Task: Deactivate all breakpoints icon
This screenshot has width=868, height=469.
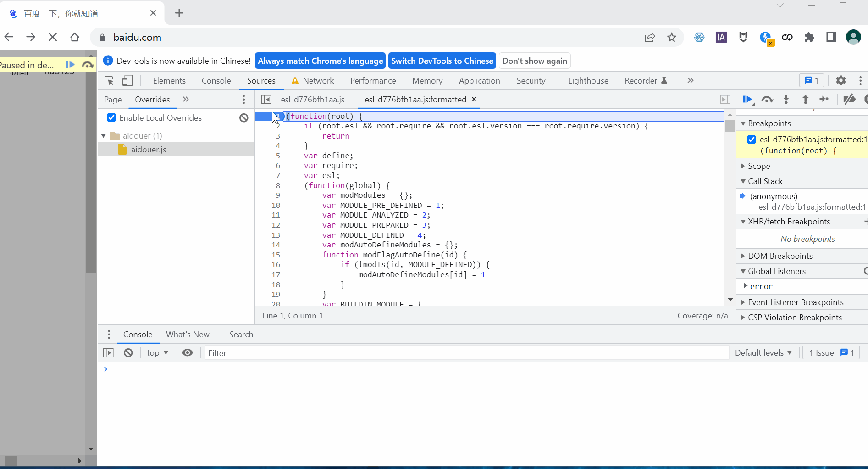Action: [849, 99]
